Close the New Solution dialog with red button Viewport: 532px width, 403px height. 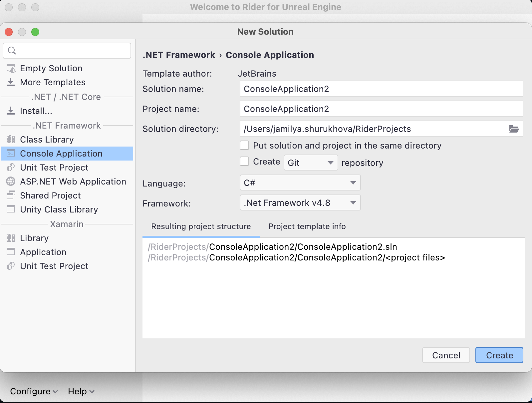point(9,32)
